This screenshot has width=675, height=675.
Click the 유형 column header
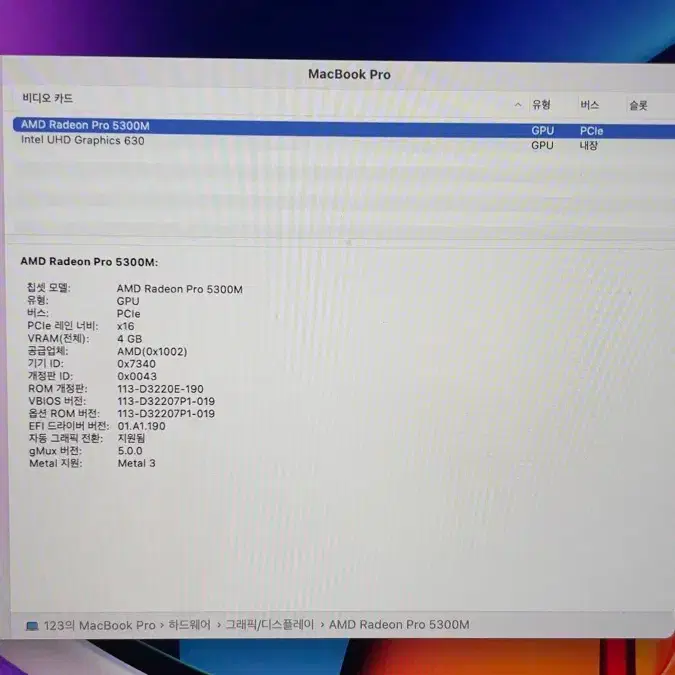541,105
